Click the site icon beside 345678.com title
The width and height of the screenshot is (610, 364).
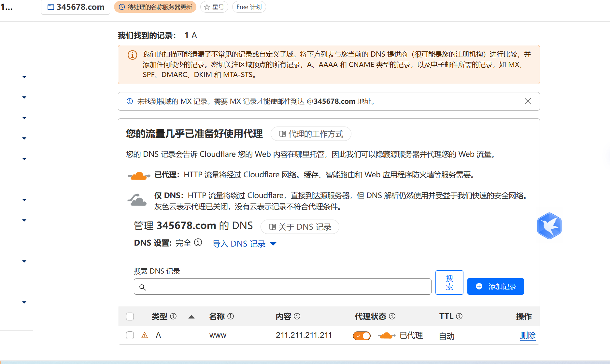tap(51, 7)
